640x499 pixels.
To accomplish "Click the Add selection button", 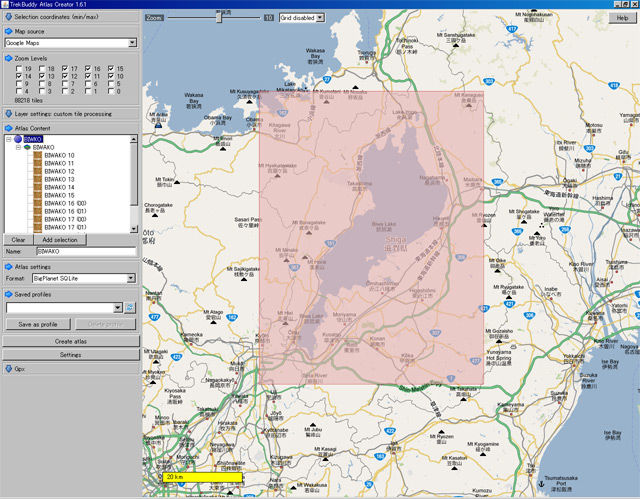I will [x=60, y=240].
